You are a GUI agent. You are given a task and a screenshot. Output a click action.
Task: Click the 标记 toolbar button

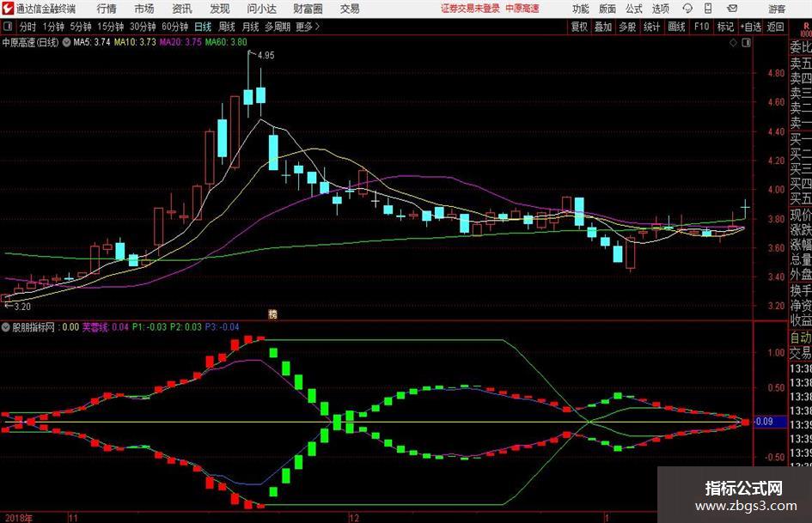pyautogui.click(x=725, y=27)
